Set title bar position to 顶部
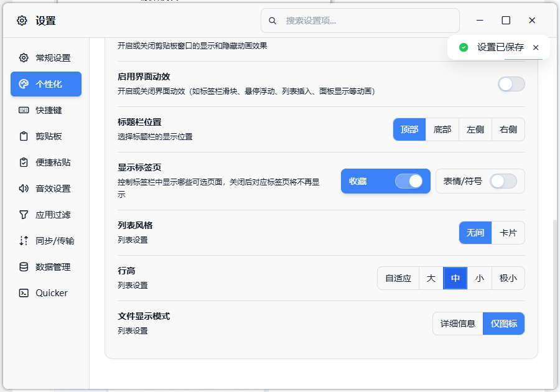 click(x=409, y=129)
